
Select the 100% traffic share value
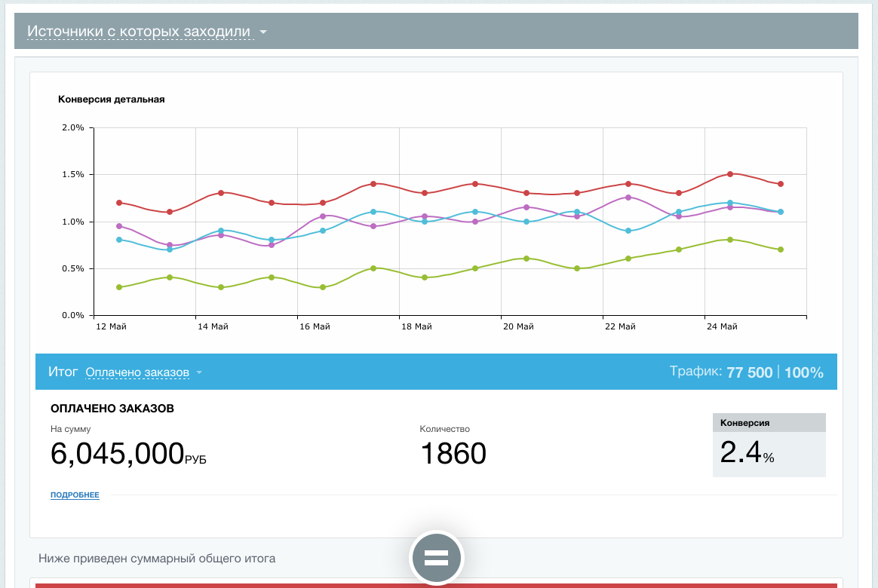point(804,372)
